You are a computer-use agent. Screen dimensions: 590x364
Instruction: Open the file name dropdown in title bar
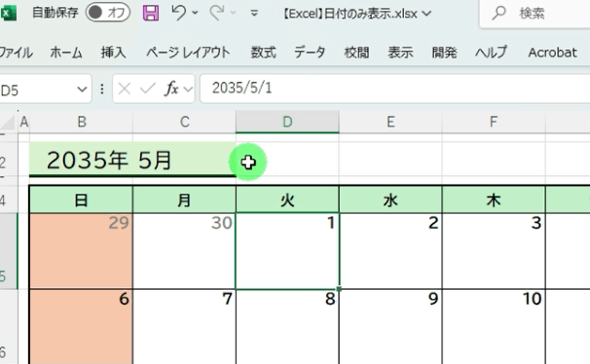(x=426, y=14)
